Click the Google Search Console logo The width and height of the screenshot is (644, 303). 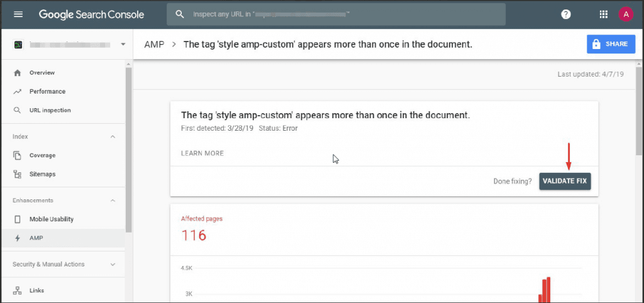[91, 14]
